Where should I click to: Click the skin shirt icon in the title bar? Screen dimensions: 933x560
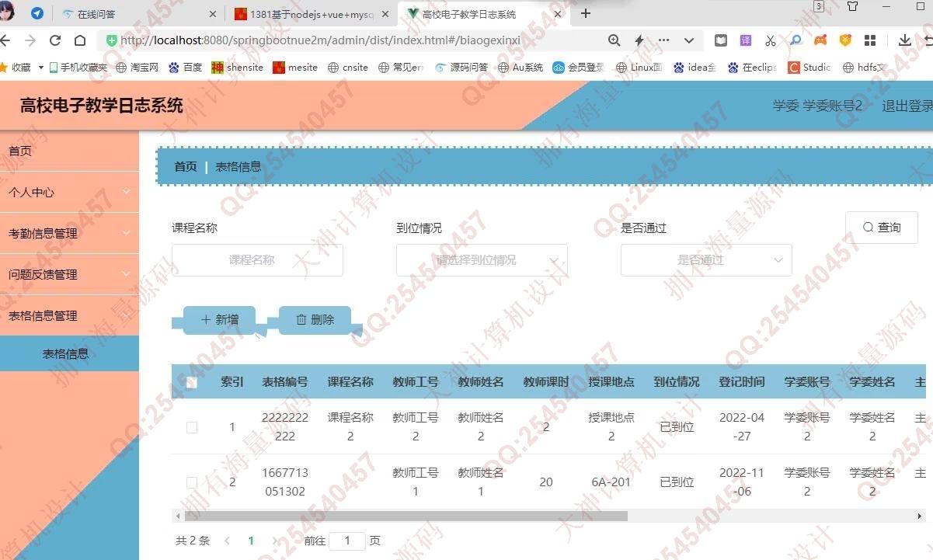click(x=852, y=6)
